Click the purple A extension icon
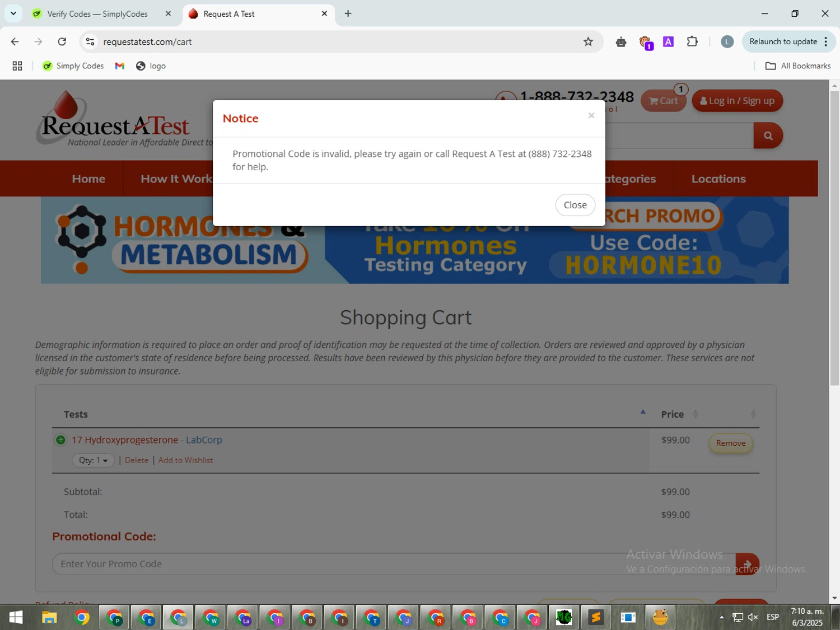 [668, 41]
